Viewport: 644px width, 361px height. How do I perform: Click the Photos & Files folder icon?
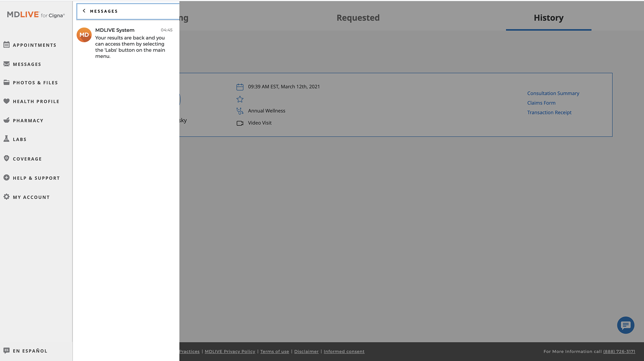click(6, 82)
